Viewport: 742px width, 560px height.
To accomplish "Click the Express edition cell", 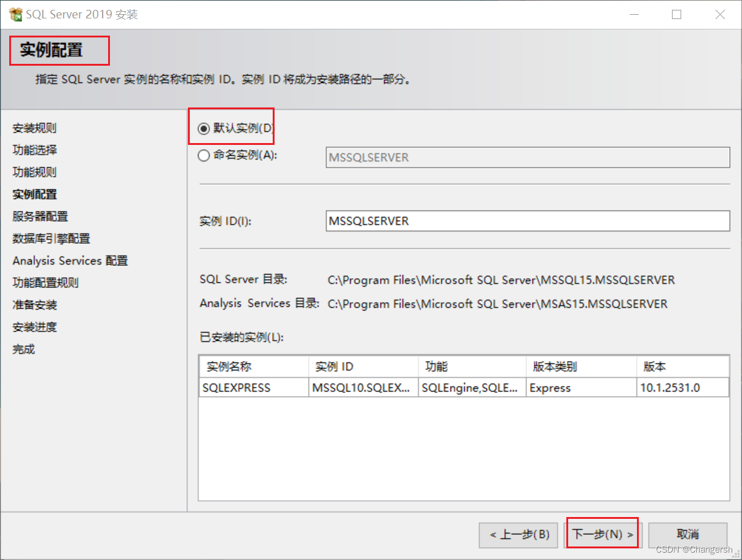I will (x=581, y=388).
